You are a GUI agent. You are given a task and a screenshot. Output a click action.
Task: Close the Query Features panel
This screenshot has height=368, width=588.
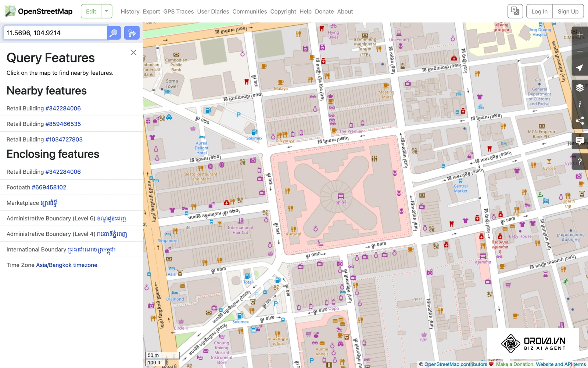coord(133,52)
